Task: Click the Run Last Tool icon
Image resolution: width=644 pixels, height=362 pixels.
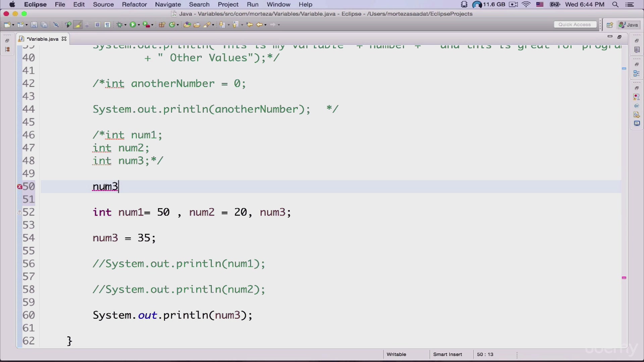Action: pos(146,24)
